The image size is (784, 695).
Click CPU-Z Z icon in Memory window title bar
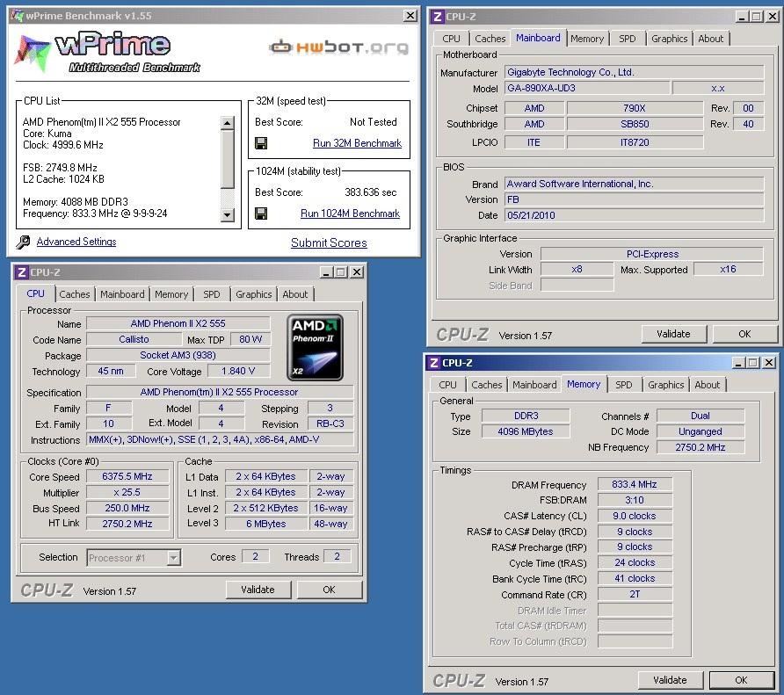pos(434,363)
